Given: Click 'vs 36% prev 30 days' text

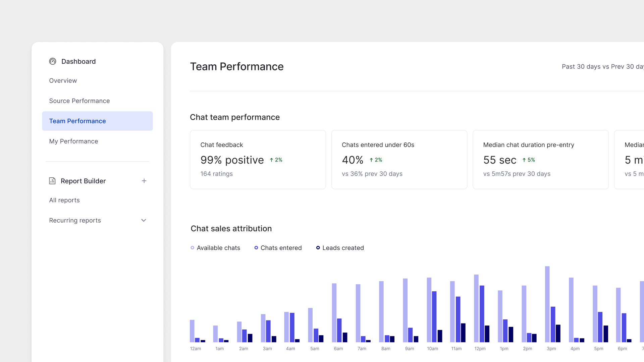Looking at the screenshot, I should point(372,174).
